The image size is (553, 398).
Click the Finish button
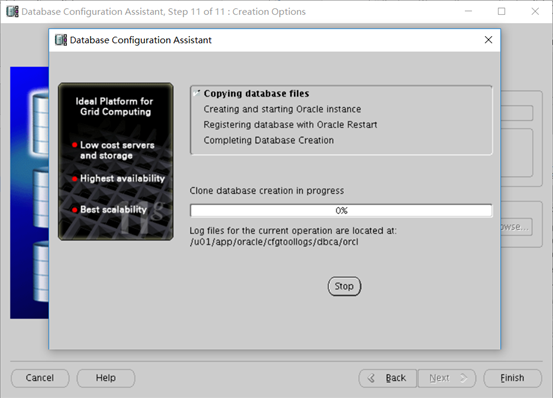pyautogui.click(x=512, y=378)
